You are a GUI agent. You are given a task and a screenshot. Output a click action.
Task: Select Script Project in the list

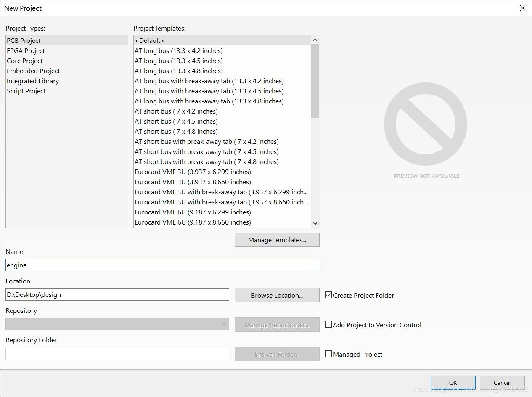pos(26,91)
